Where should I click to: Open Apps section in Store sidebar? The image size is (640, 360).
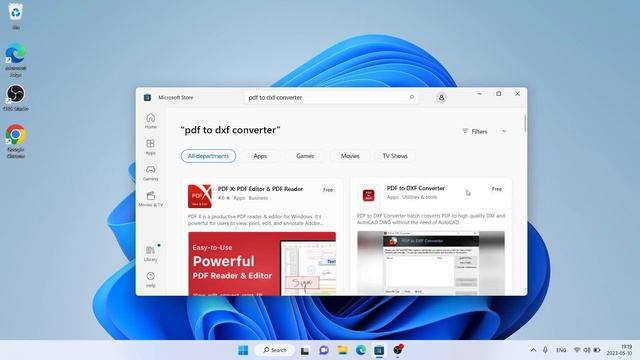coord(151,147)
